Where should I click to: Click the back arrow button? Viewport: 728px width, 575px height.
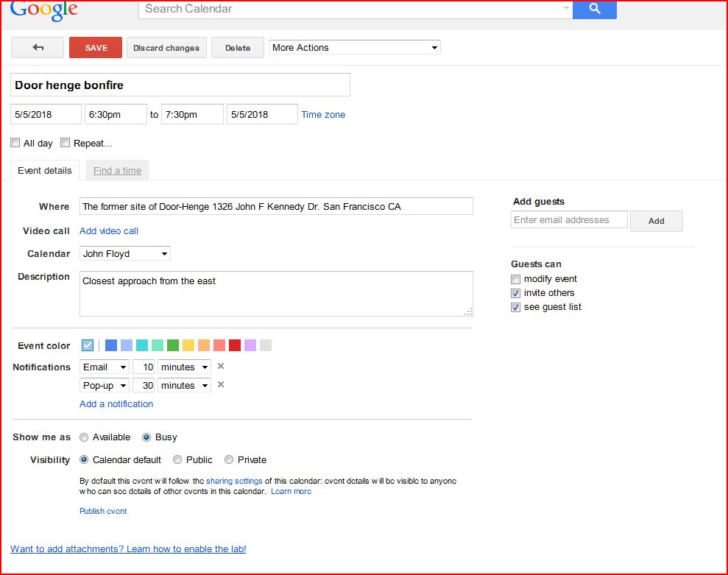point(38,48)
